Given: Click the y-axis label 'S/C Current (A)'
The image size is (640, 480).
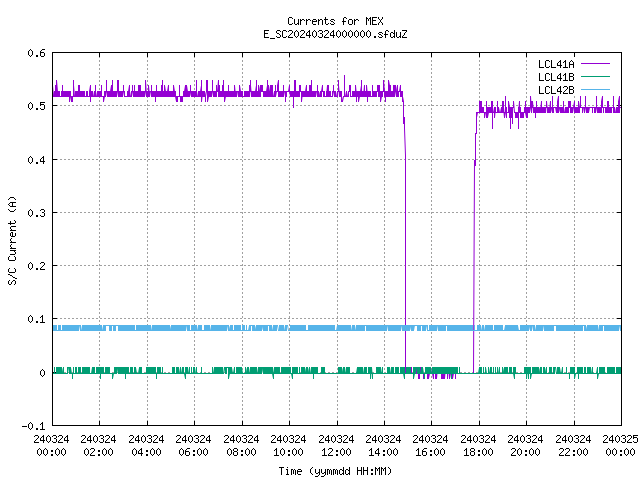Looking at the screenshot, I should click(13, 240).
